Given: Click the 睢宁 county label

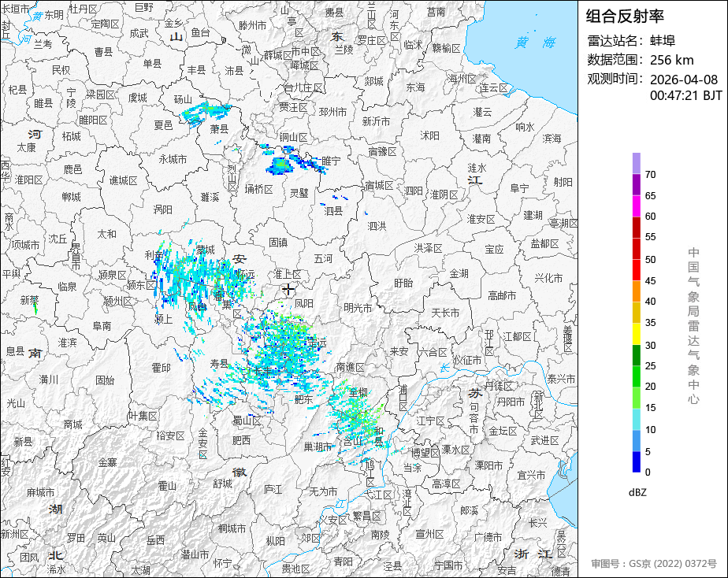Looking at the screenshot, I should point(331,161).
